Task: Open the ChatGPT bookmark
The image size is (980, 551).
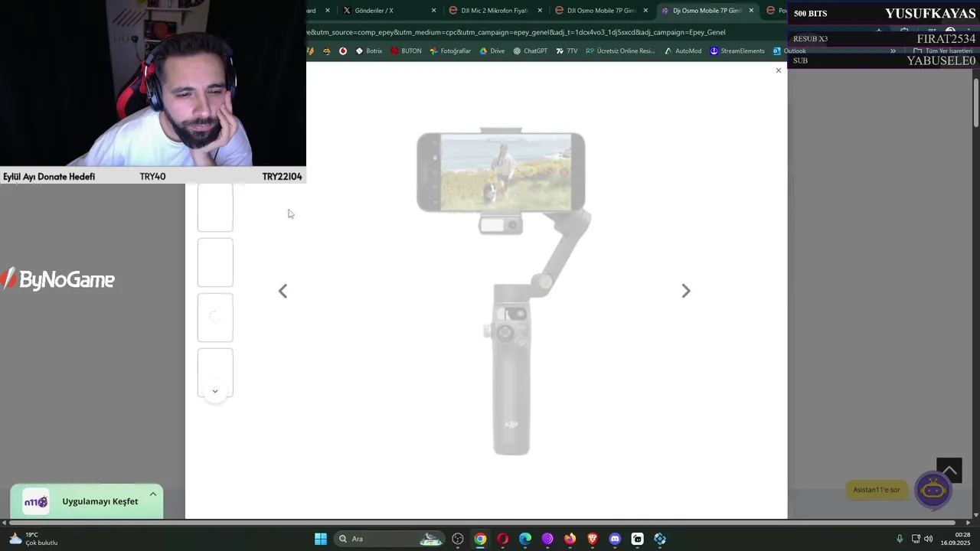Action: (530, 51)
